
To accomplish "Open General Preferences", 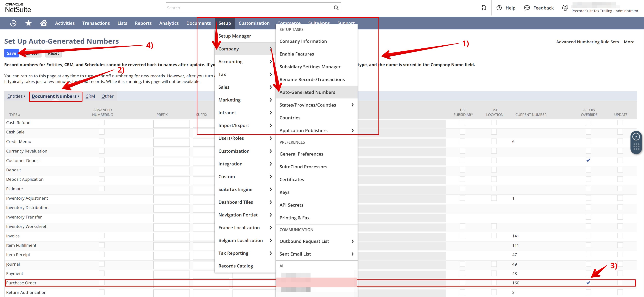I will (x=301, y=154).
